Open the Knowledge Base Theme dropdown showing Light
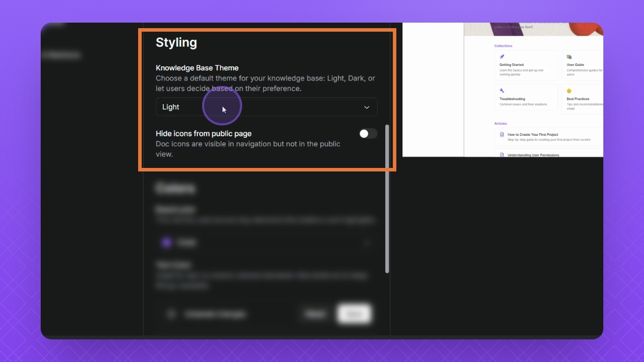The height and width of the screenshot is (362, 644). coord(267,107)
